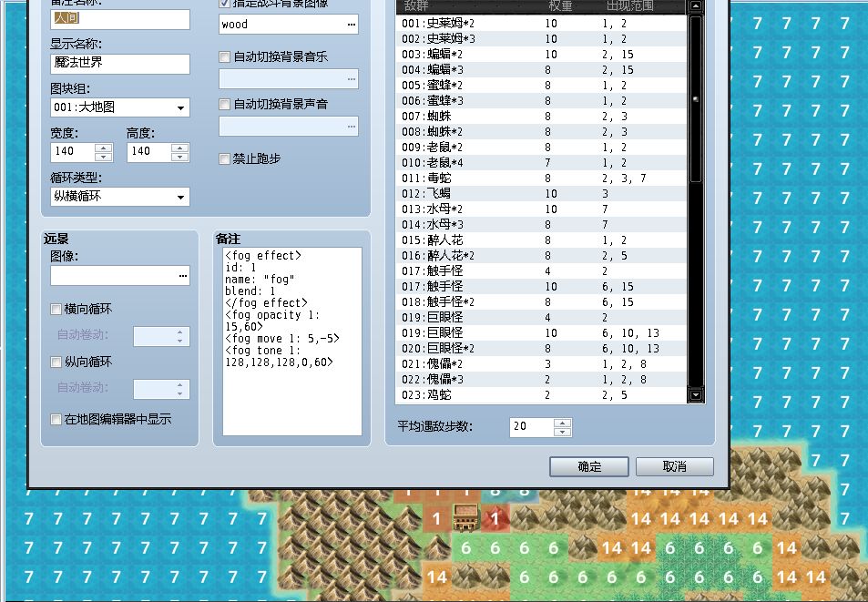Open battle background image picker for wood
The height and width of the screenshot is (602, 868).
(351, 25)
